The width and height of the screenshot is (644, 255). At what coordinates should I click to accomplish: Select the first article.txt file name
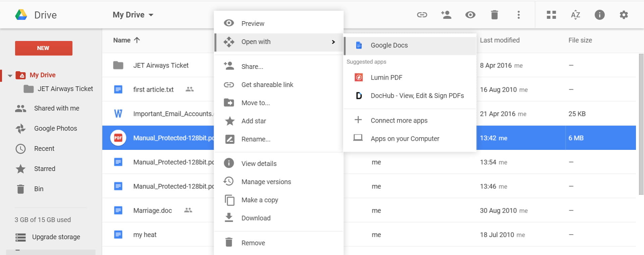pos(153,90)
